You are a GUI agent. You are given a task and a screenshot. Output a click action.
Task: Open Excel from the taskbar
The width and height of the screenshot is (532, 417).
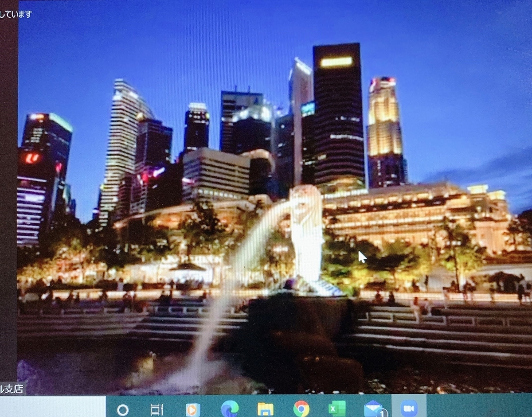coord(337,409)
